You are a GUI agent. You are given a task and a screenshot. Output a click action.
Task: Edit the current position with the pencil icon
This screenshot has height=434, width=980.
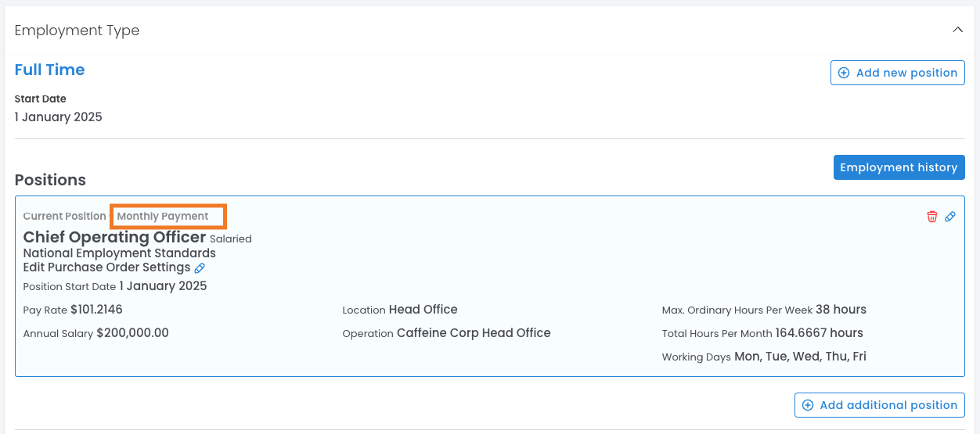click(x=950, y=217)
